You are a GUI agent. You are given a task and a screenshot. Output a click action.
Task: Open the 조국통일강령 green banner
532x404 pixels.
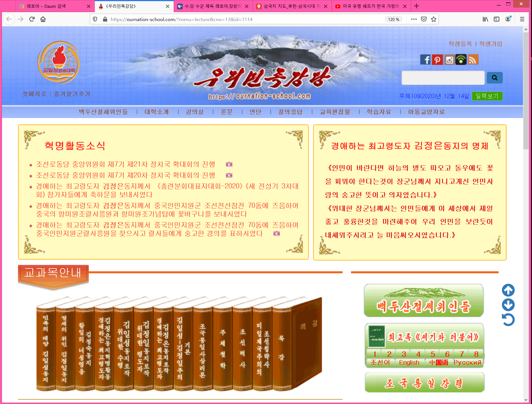(x=424, y=383)
